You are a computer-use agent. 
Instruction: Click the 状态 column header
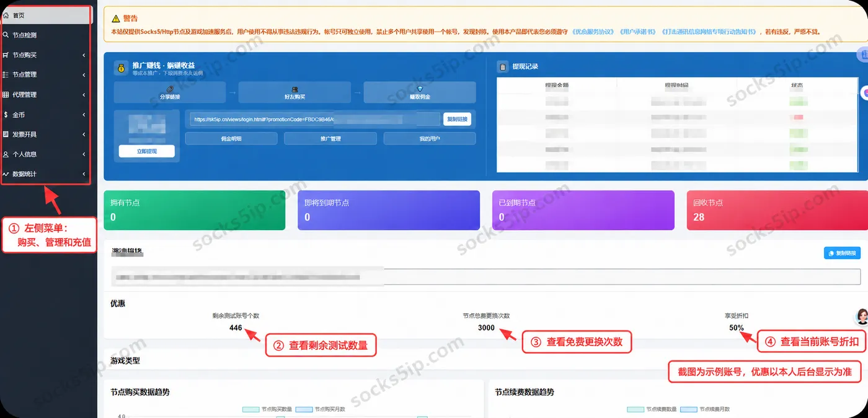tap(797, 85)
